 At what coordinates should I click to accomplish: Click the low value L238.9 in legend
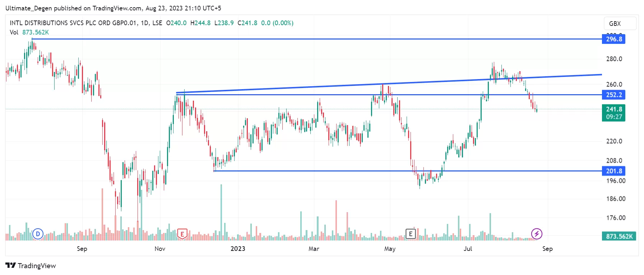(x=224, y=23)
